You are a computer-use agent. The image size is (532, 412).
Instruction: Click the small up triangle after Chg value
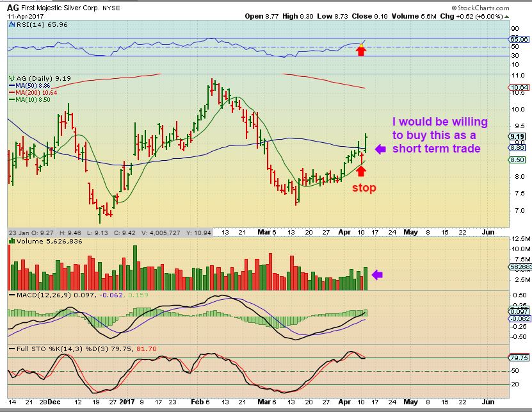pos(506,17)
